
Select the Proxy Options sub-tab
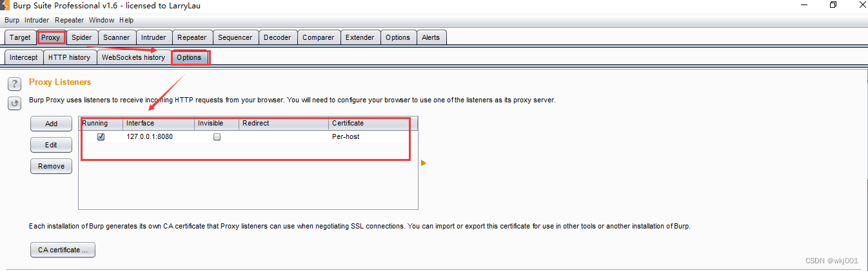(x=190, y=57)
